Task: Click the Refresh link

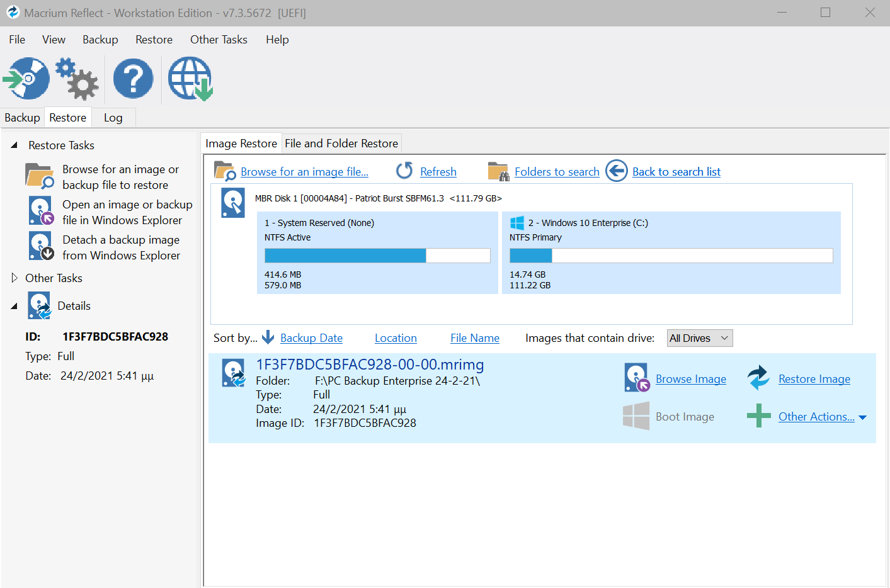Action: point(438,172)
